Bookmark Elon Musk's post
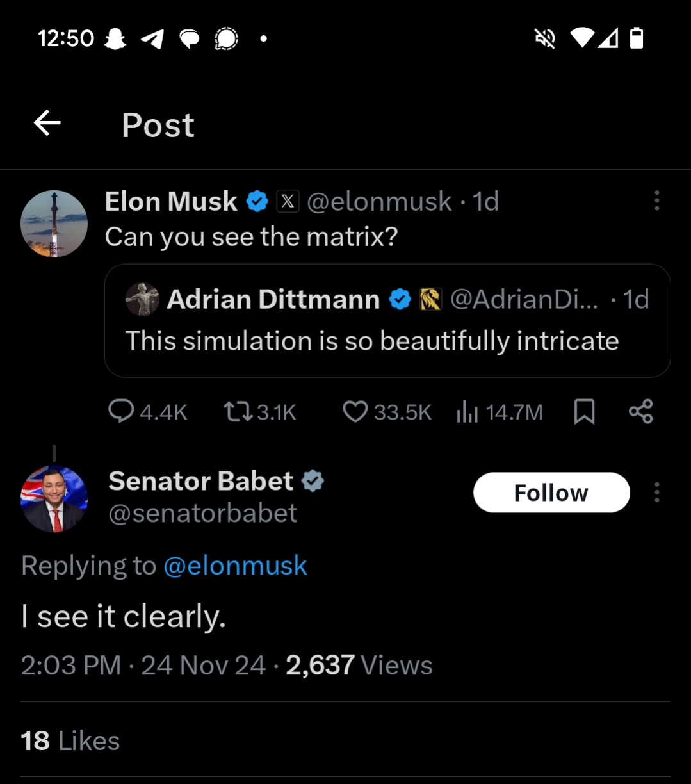The height and width of the screenshot is (784, 691). coord(584,411)
